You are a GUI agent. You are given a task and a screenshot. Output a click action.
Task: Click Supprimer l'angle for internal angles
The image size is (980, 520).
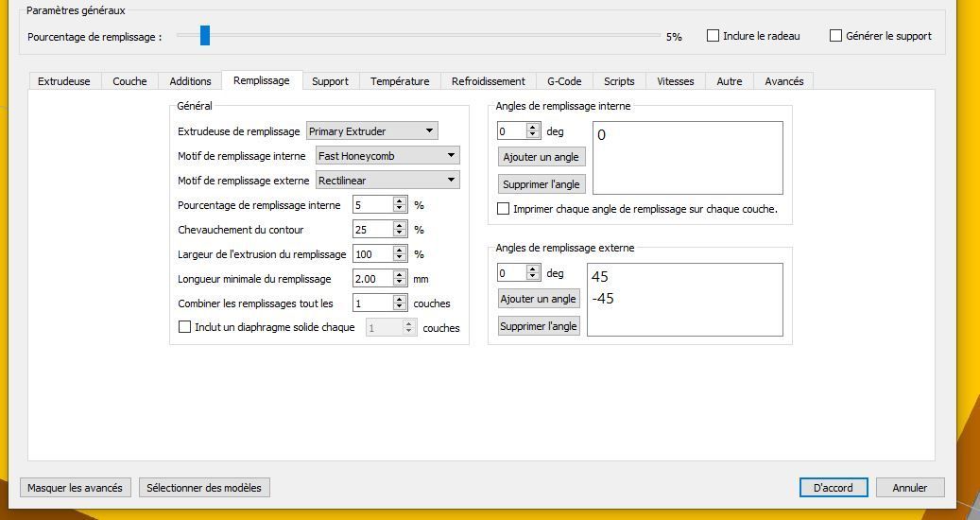point(542,184)
